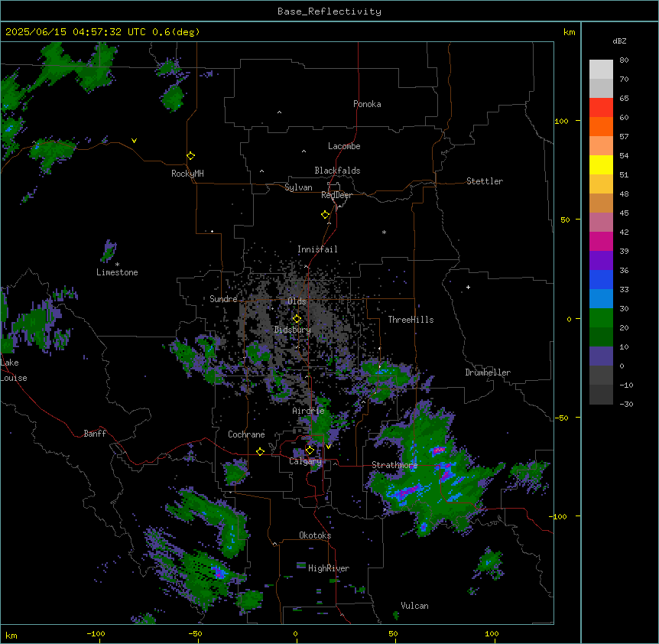The image size is (659, 644).
Task: Select the Drumheller label
Action: click(488, 372)
